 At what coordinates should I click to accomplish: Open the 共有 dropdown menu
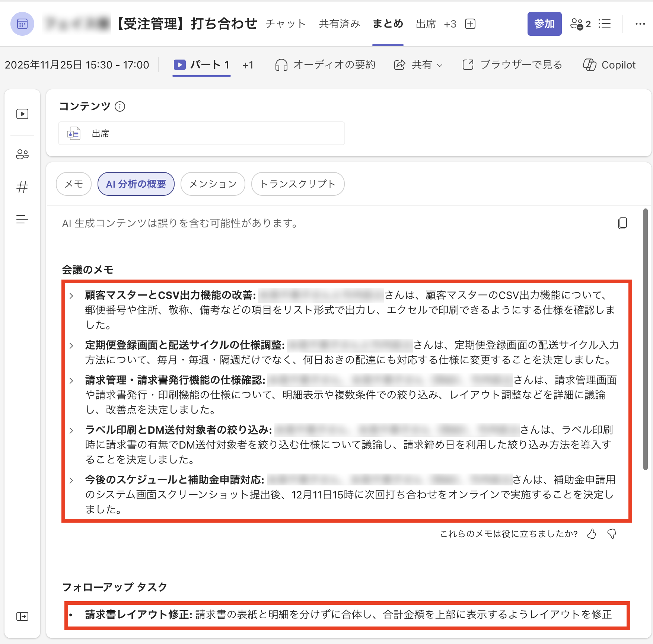coord(418,65)
